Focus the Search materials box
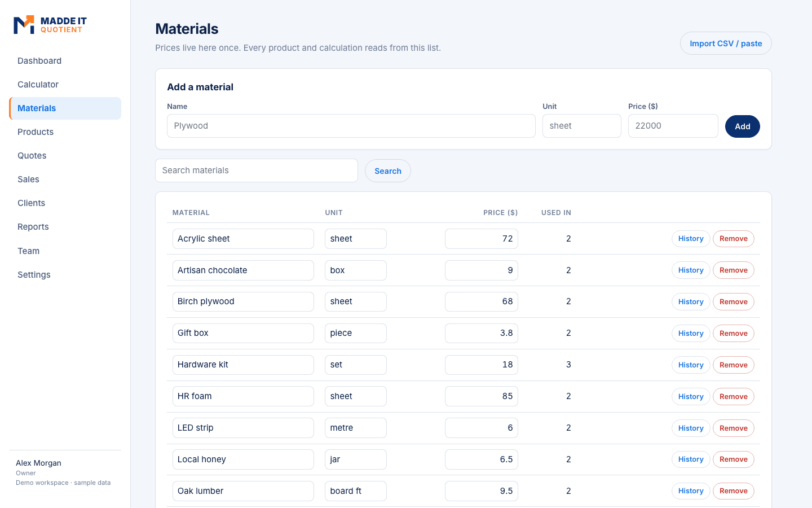This screenshot has height=508, width=812. pyautogui.click(x=257, y=170)
